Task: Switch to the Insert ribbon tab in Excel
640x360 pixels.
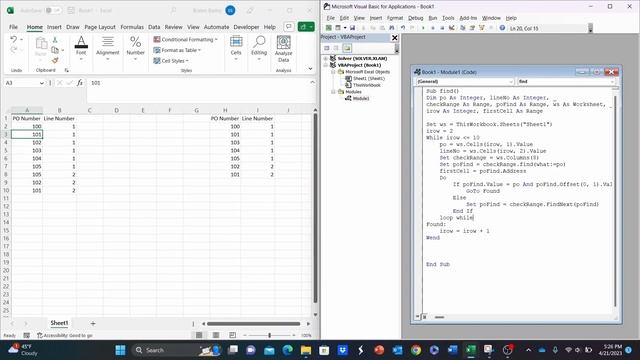Action: tap(54, 27)
